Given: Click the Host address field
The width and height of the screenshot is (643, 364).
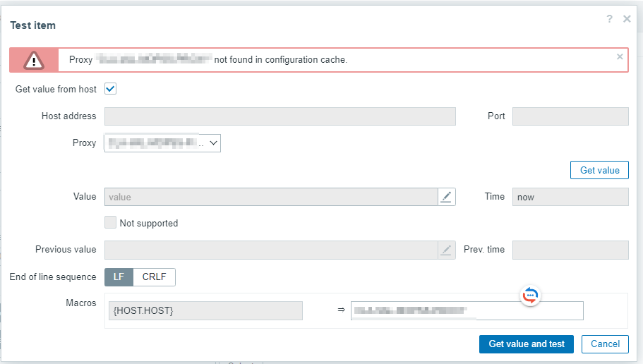Looking at the screenshot, I should point(280,116).
